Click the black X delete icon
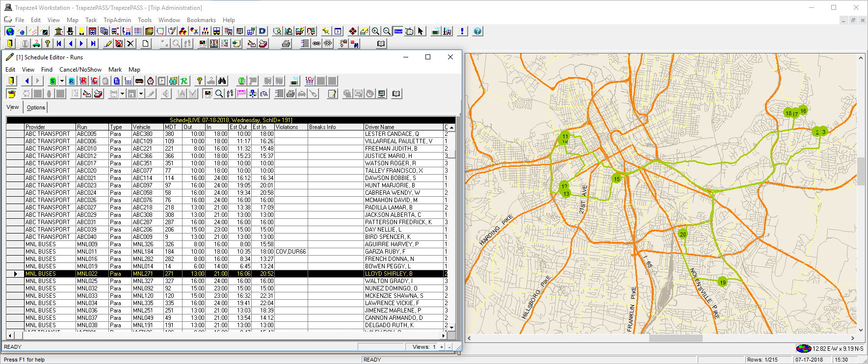The image size is (868, 364). [130, 44]
